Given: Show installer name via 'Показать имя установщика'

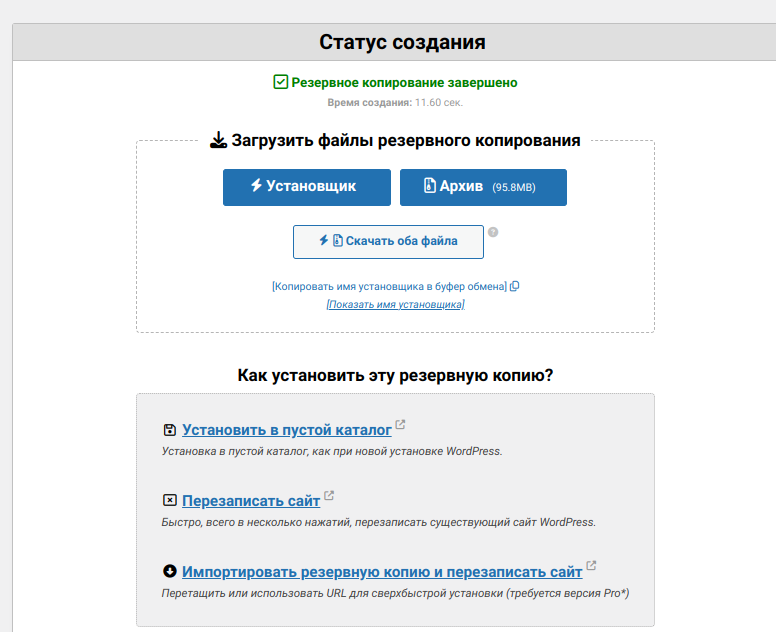Looking at the screenshot, I should [x=395, y=304].
